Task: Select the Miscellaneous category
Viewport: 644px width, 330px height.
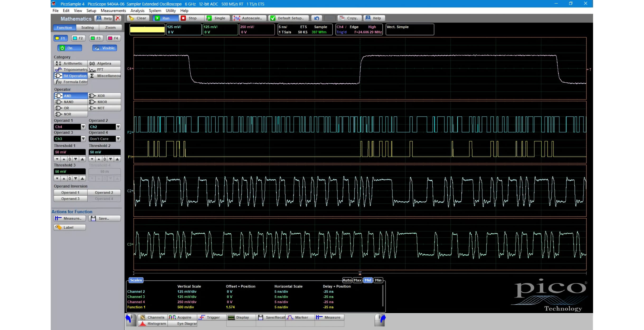Action: pyautogui.click(x=104, y=76)
